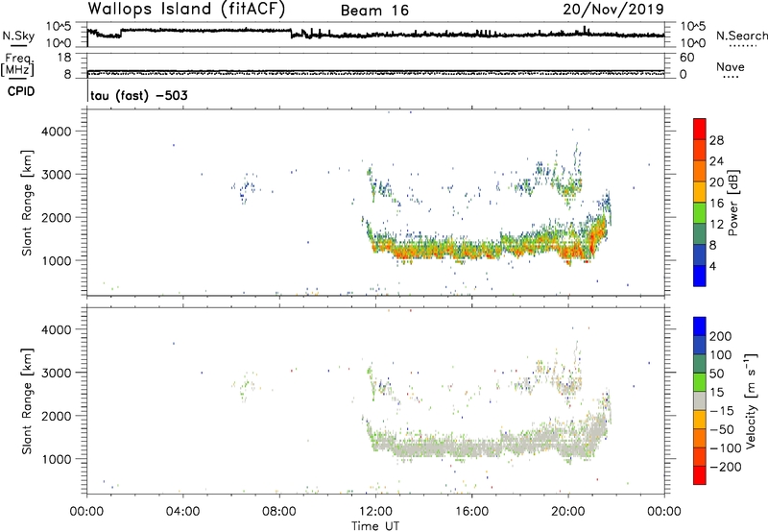The height and width of the screenshot is (532, 768).
Task: Click the '18' tick on the frequency axis
Action: coord(64,58)
